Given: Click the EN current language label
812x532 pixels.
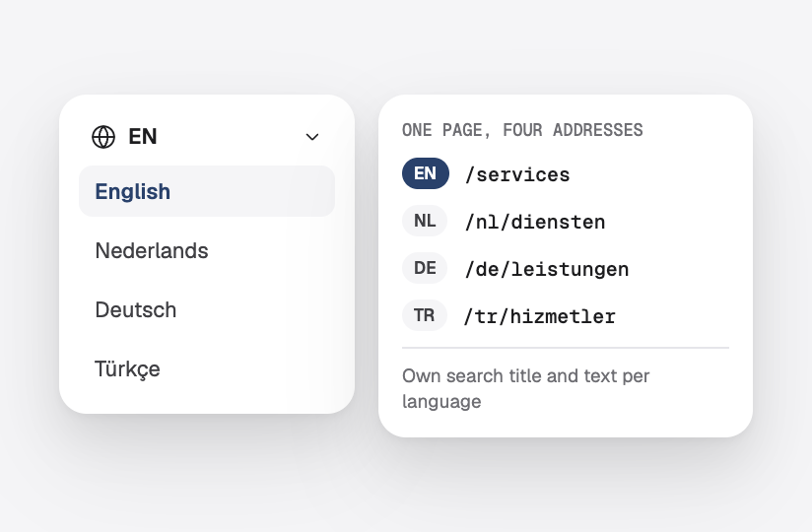Looking at the screenshot, I should click(x=143, y=137).
